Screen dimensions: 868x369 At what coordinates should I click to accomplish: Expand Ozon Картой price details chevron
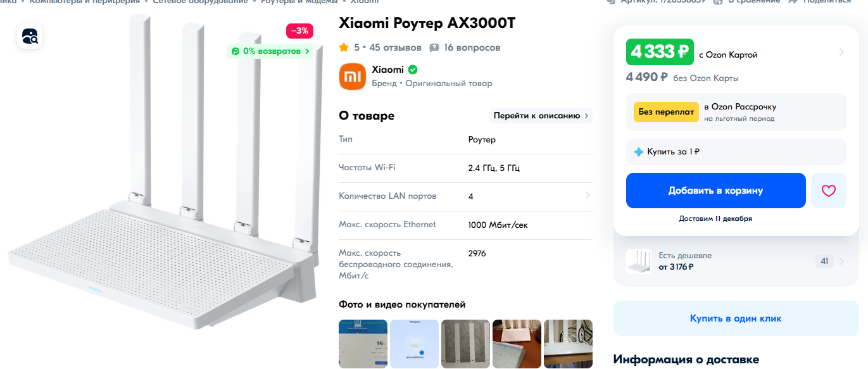pos(841,52)
